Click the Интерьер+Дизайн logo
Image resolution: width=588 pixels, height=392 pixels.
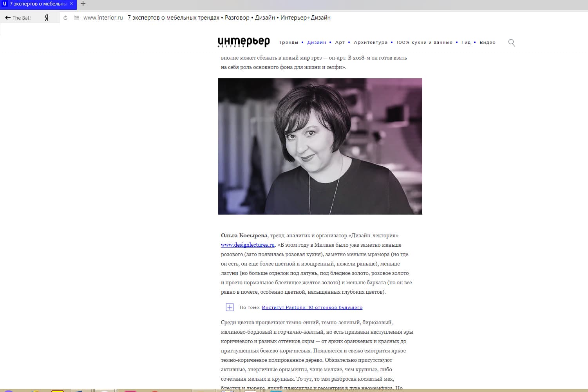244,42
